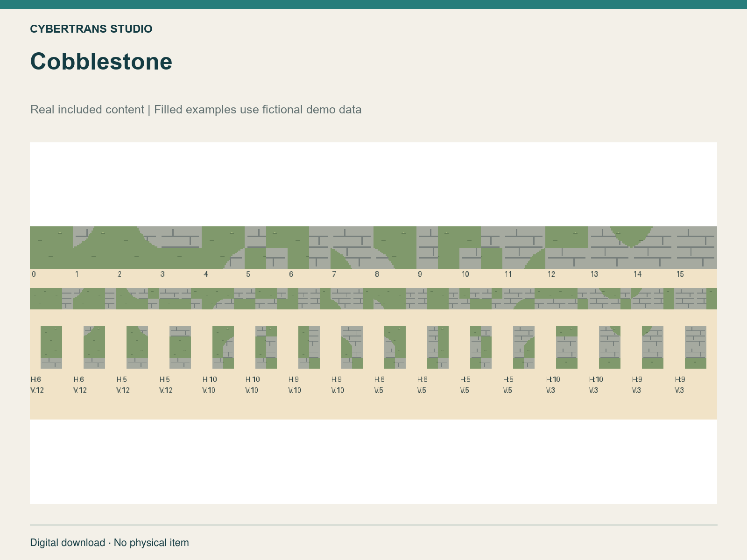Select the all-stone tile numbered 15
The width and height of the screenshot is (747, 560).
click(696, 248)
